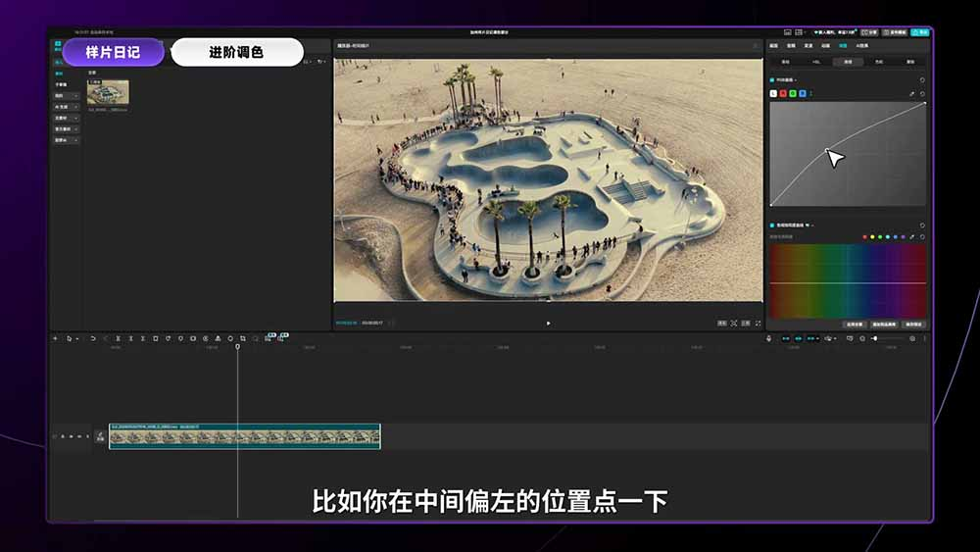
Task: Select the green curve channel
Action: point(793,93)
